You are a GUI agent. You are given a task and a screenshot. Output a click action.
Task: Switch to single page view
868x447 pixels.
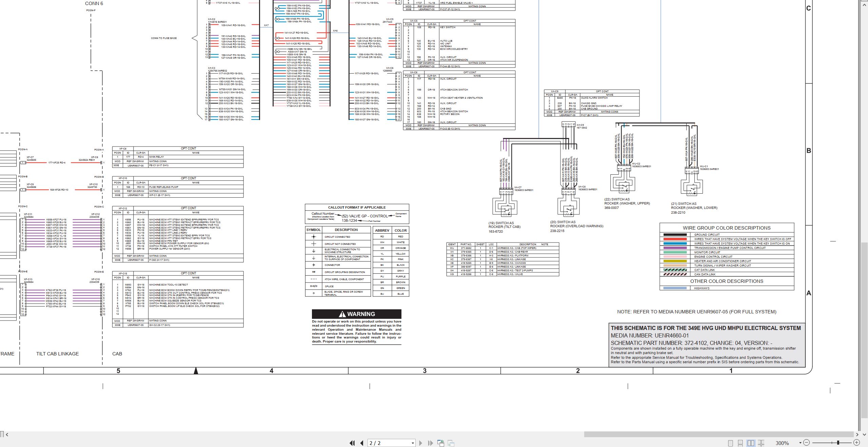point(730,443)
